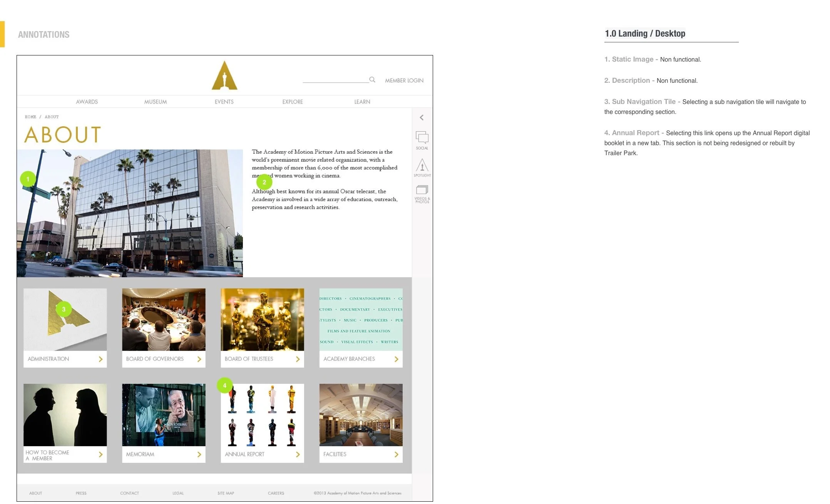Click the chevron on Board of Trustees tile
830x504 pixels.
pyautogui.click(x=298, y=359)
